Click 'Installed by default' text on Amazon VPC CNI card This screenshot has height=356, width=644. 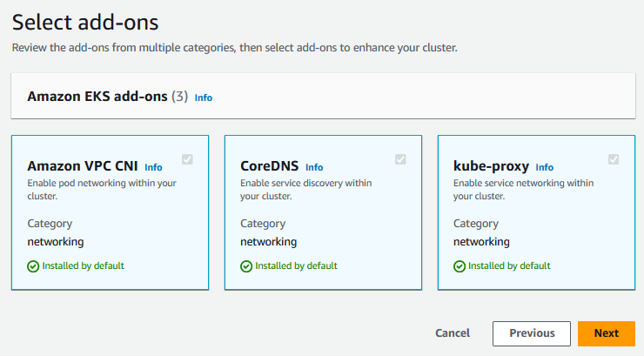click(x=83, y=265)
